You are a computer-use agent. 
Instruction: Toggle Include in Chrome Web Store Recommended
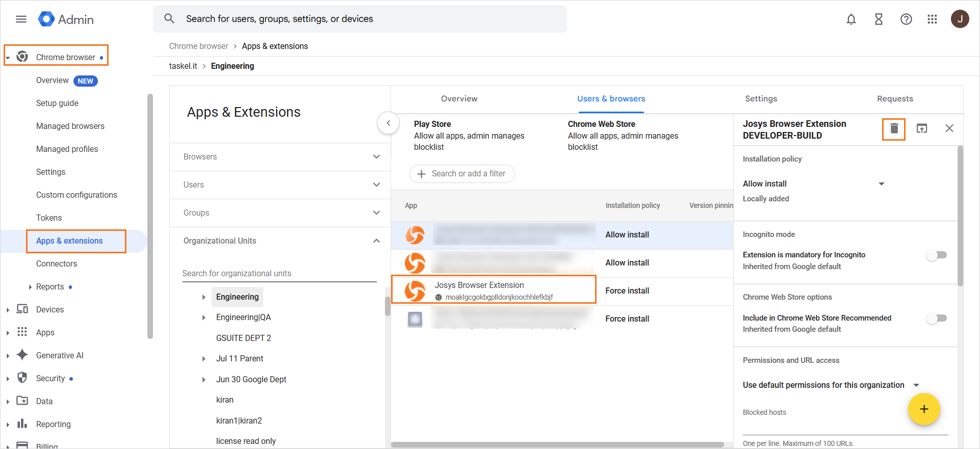pos(937,318)
